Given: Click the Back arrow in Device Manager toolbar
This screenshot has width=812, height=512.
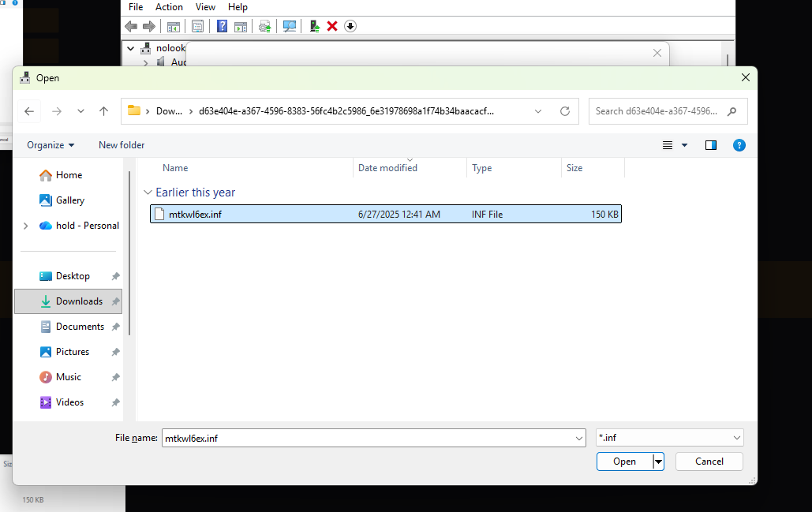Looking at the screenshot, I should [131, 26].
